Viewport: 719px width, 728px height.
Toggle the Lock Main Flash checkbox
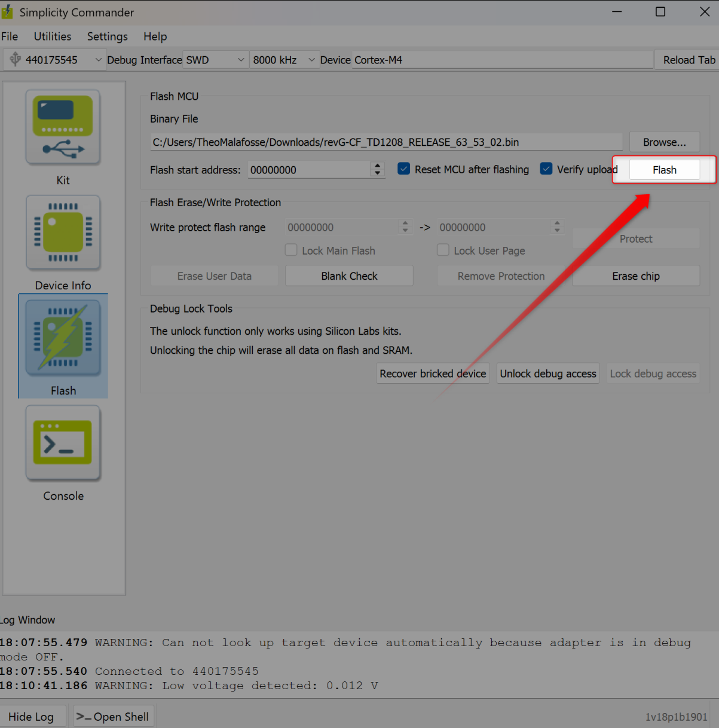(x=291, y=250)
